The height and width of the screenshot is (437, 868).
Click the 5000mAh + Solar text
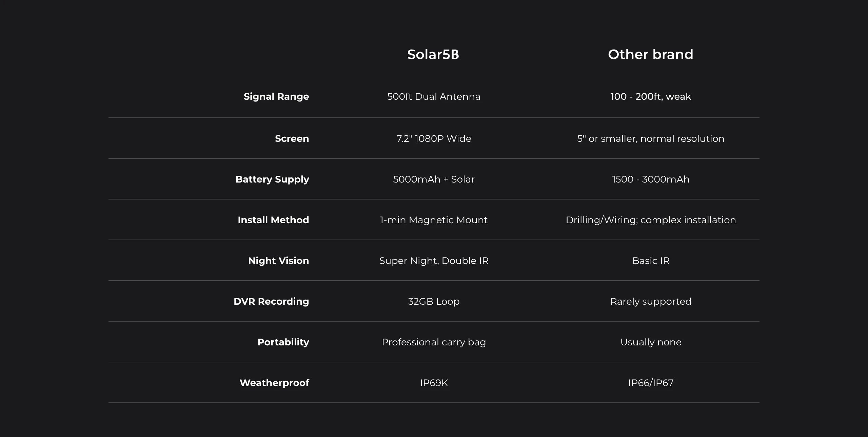point(434,179)
